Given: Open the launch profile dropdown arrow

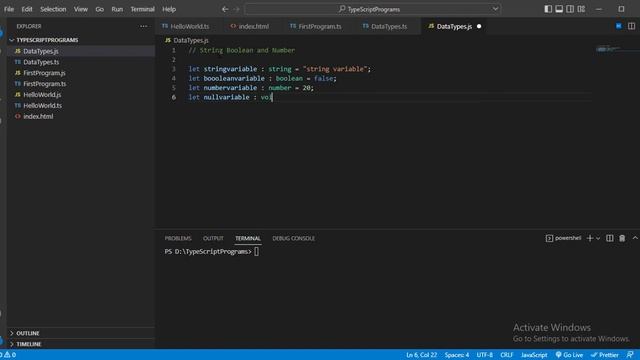Looking at the screenshot, I should click(x=598, y=238).
